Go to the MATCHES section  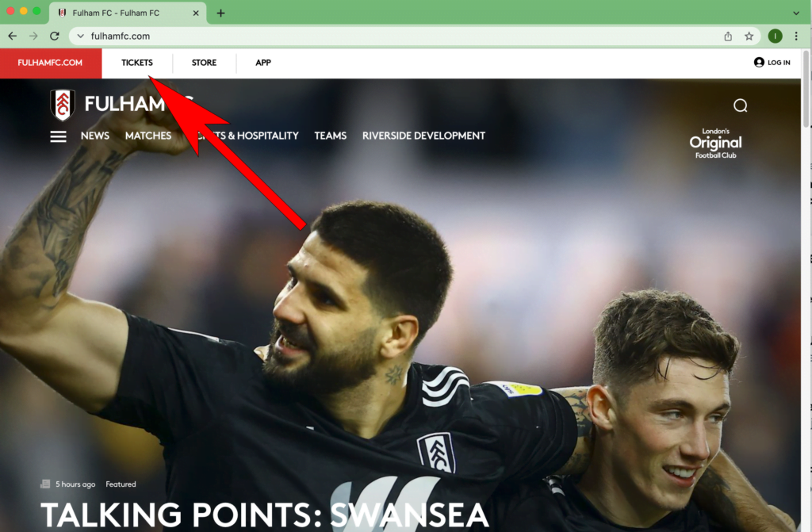click(x=148, y=136)
